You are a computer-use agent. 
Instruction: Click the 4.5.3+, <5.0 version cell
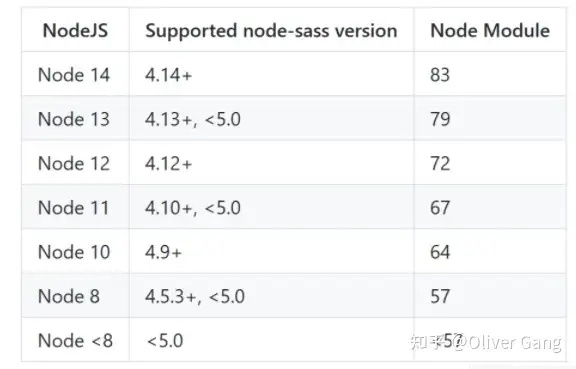click(195, 297)
